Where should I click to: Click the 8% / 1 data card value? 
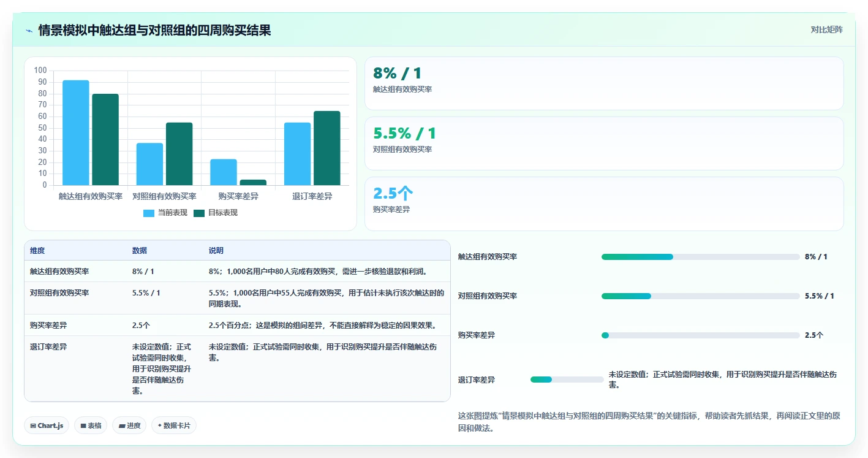point(398,74)
